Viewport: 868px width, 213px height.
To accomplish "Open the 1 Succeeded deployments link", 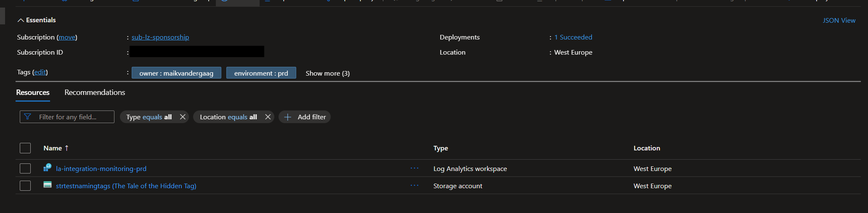I will pos(573,37).
